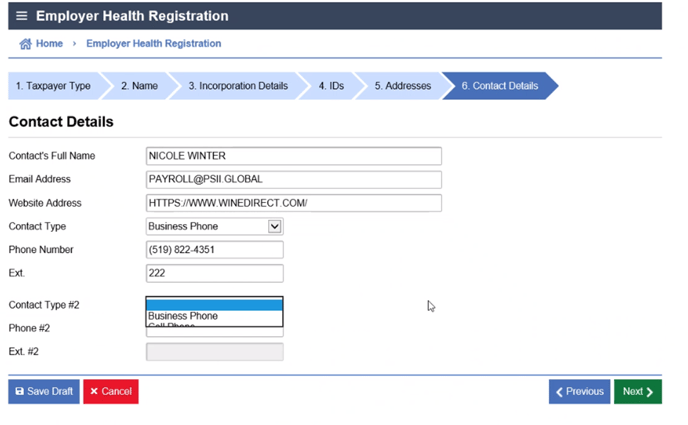Click the Contact's Full Name field

click(x=293, y=156)
